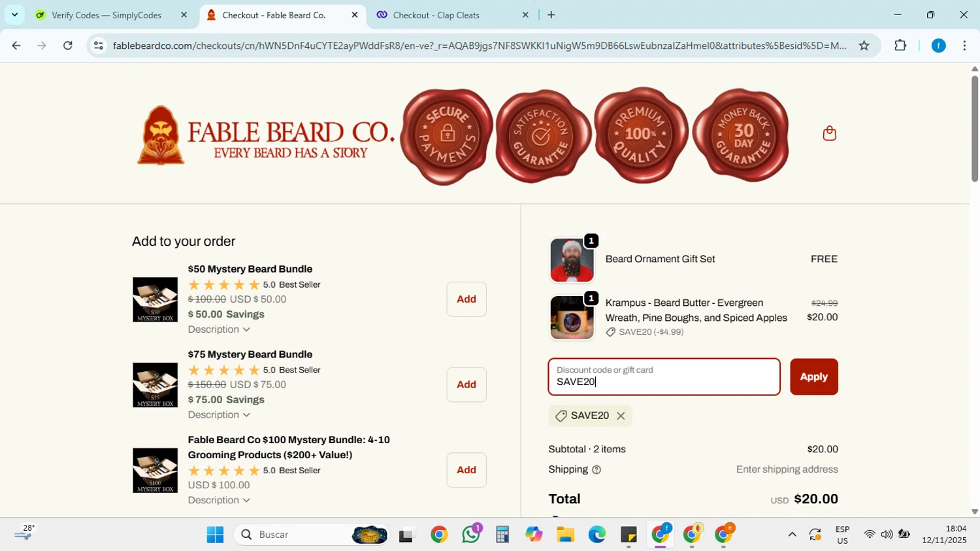Viewport: 980px width, 551px height.
Task: Open the Windows Start menu
Action: [215, 535]
